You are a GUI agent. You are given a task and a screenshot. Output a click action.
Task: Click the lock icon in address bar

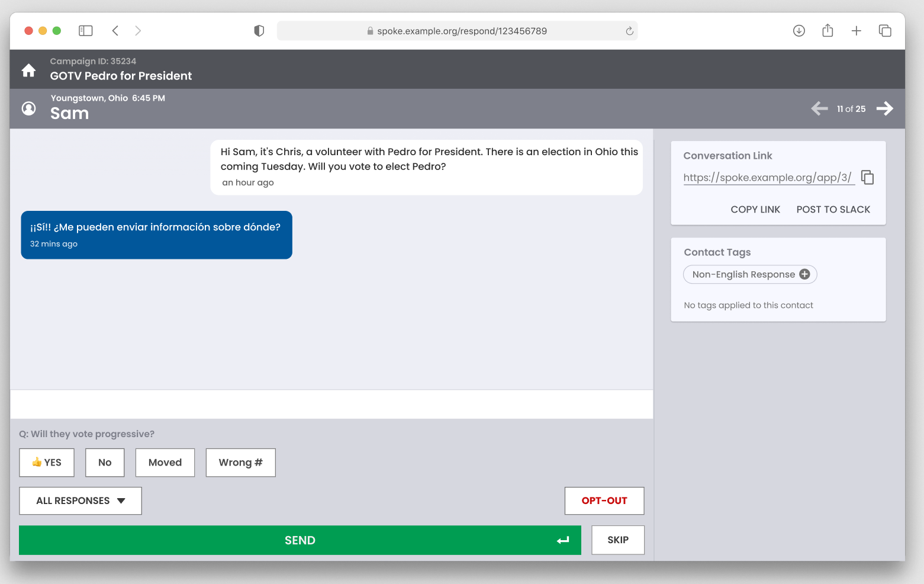point(370,31)
